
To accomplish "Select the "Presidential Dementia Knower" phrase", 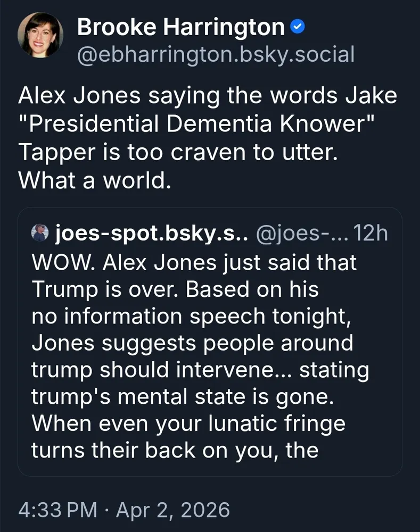I will click(197, 124).
